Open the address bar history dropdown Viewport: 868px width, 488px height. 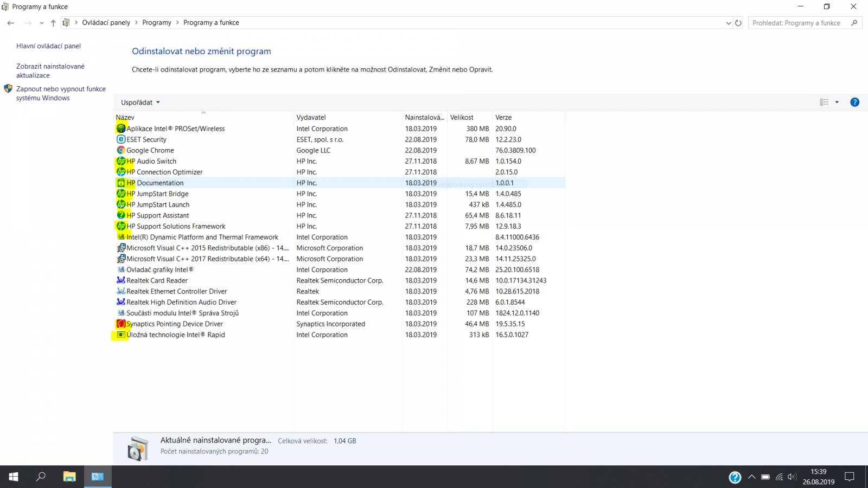(x=728, y=23)
